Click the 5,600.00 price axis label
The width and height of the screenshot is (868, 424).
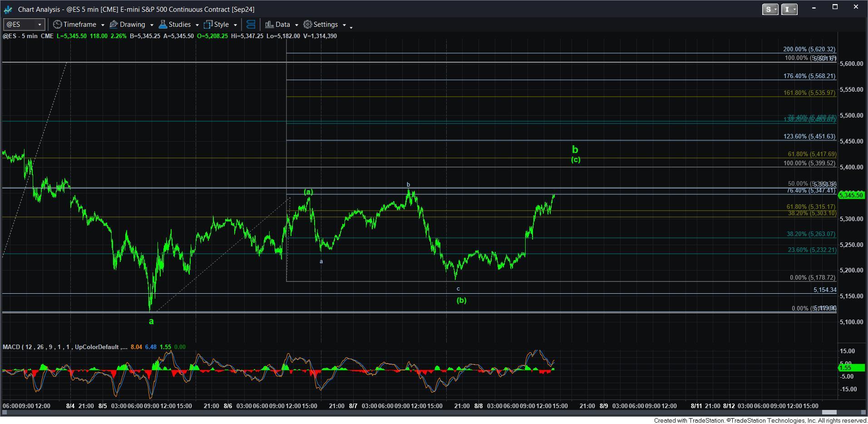point(852,64)
